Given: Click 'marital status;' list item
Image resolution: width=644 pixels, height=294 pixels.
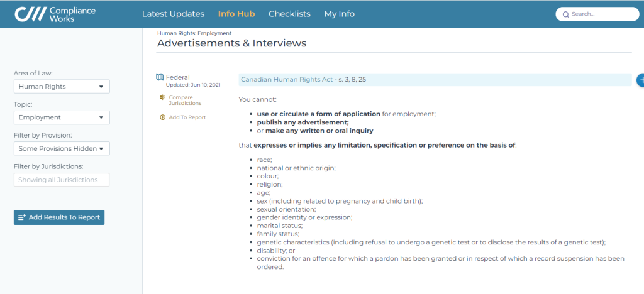Looking at the screenshot, I should tap(280, 226).
